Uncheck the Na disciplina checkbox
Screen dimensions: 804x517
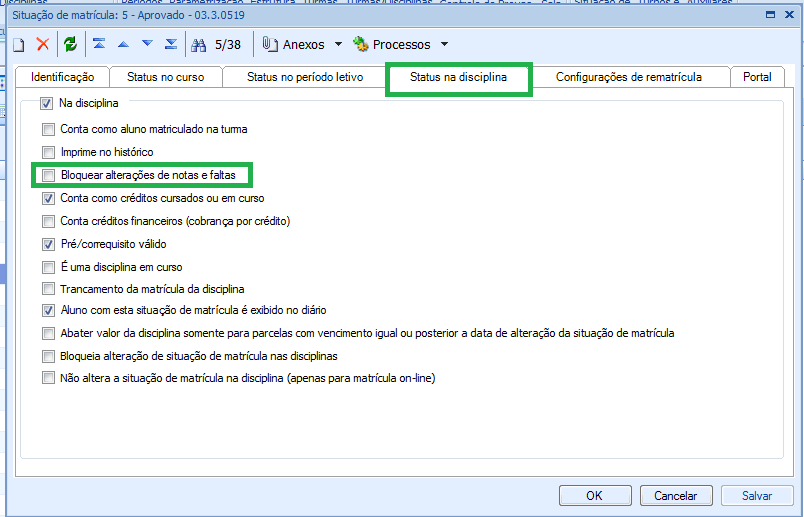tap(47, 104)
